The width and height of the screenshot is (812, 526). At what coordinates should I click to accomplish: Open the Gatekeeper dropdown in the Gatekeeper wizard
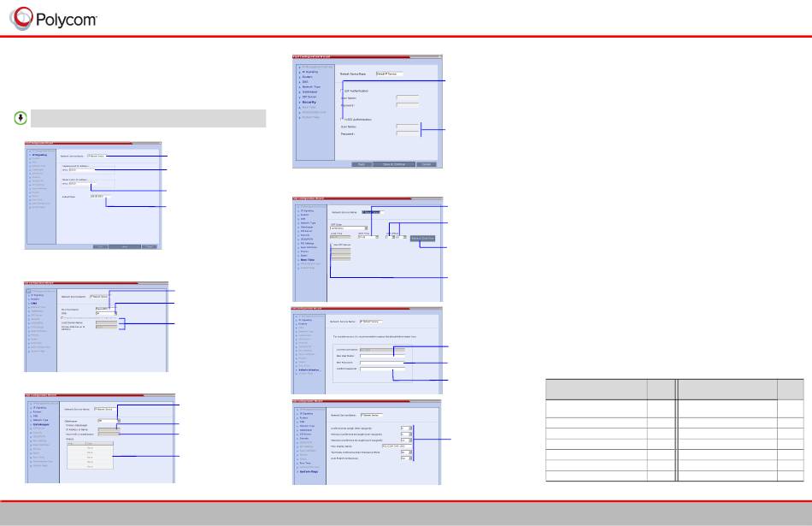point(109,421)
